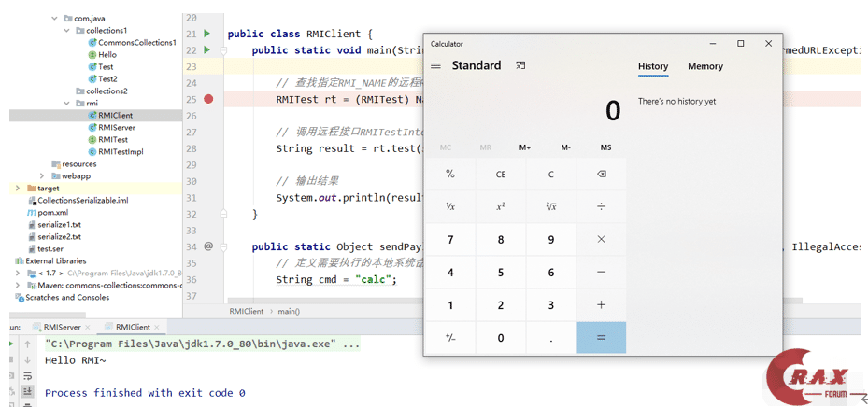Select Scratches and Consoles in project tree
The height and width of the screenshot is (407, 868).
[x=64, y=298]
